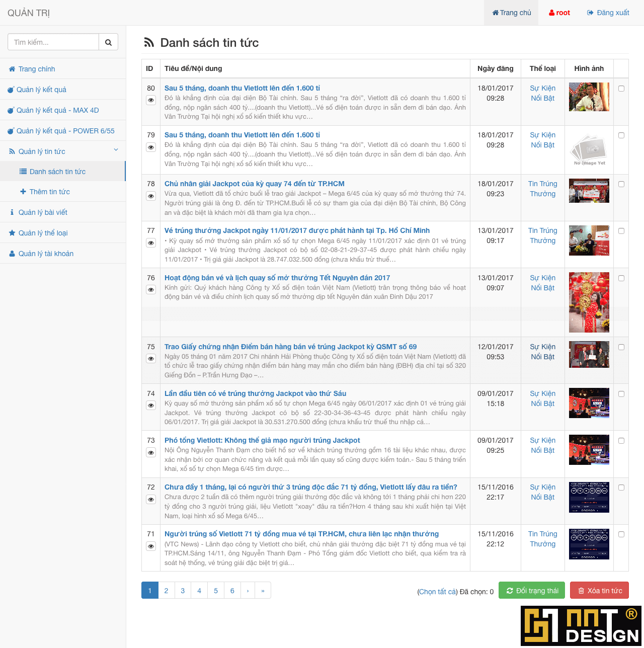Click the Đổi trạng thái button

pyautogui.click(x=532, y=591)
